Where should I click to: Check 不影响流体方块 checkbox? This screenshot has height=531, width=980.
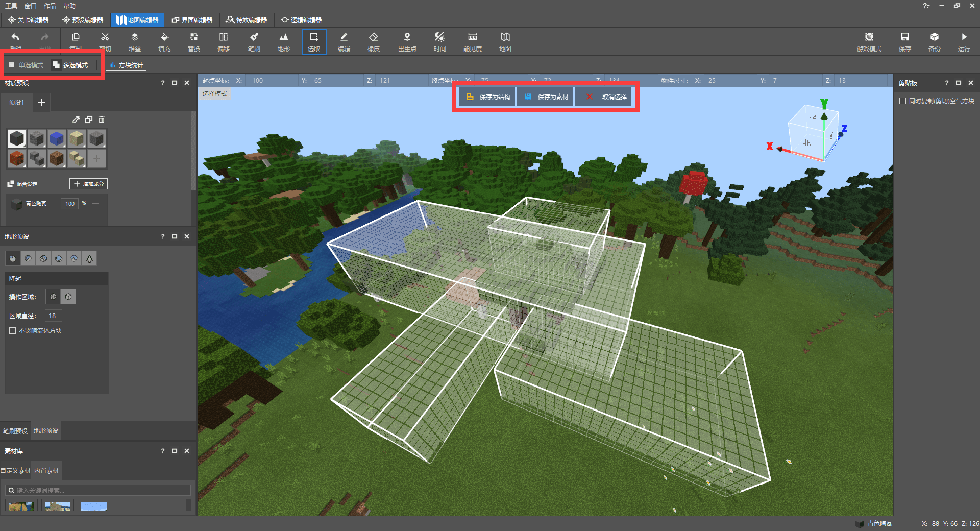click(x=13, y=331)
